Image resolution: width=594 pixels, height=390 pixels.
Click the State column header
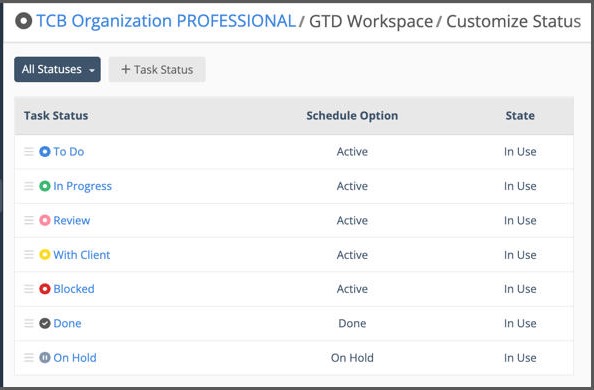(x=520, y=116)
